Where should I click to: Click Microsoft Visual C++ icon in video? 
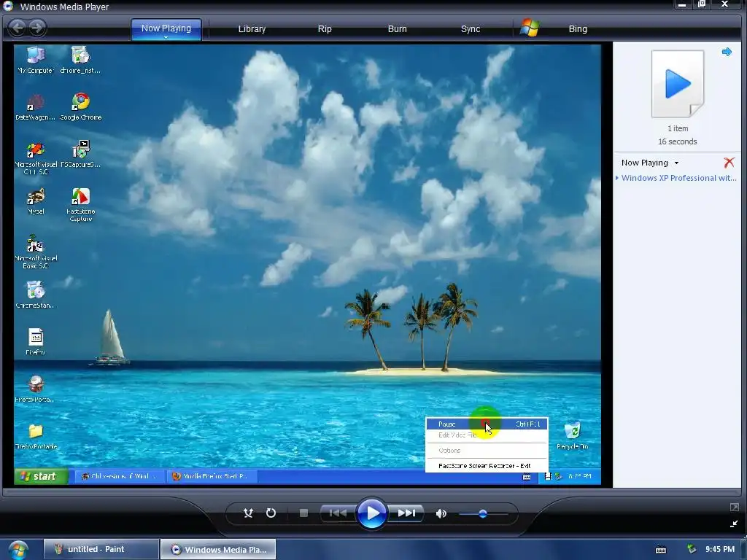point(36,158)
